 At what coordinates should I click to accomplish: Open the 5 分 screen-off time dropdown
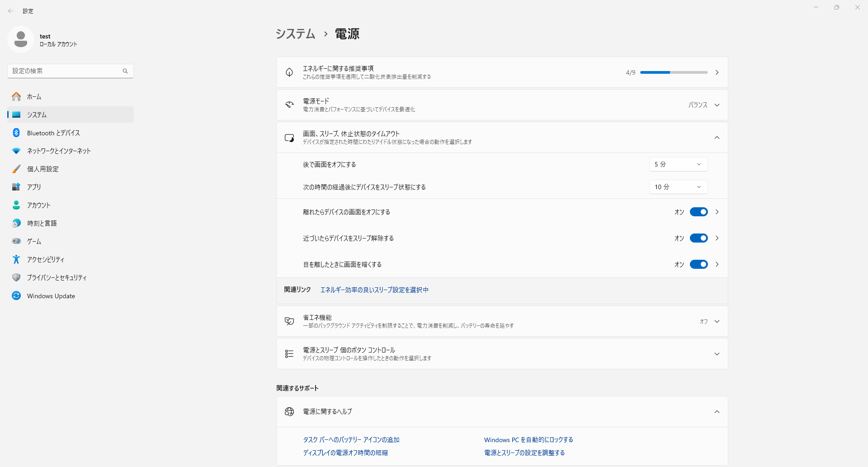[678, 164]
